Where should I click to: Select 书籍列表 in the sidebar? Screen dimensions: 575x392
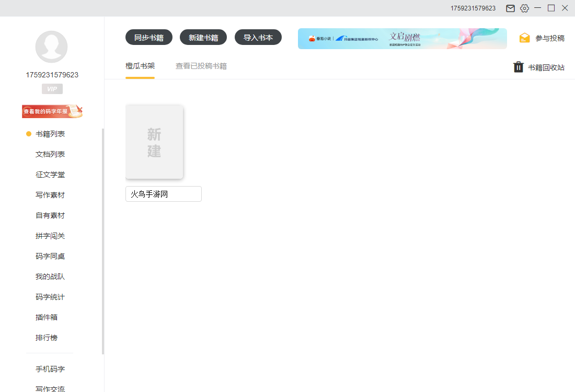50,134
